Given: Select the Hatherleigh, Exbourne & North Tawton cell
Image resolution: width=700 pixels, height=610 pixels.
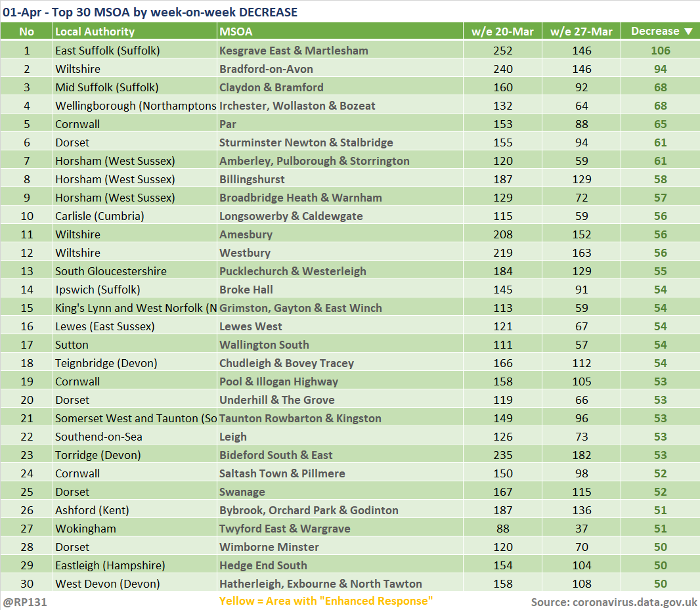Looking at the screenshot, I should pos(320,584).
